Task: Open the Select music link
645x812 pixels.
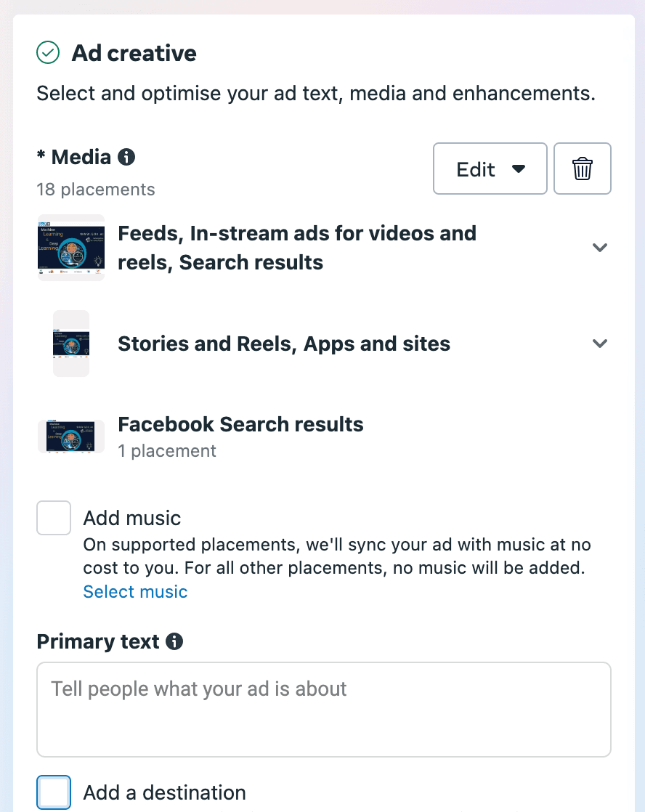Action: pyautogui.click(x=135, y=592)
